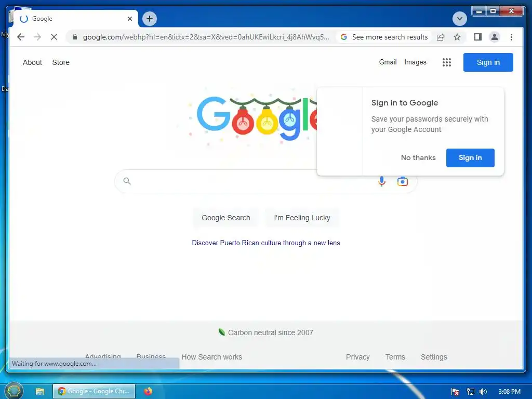Search by image with camera icon

point(403,181)
